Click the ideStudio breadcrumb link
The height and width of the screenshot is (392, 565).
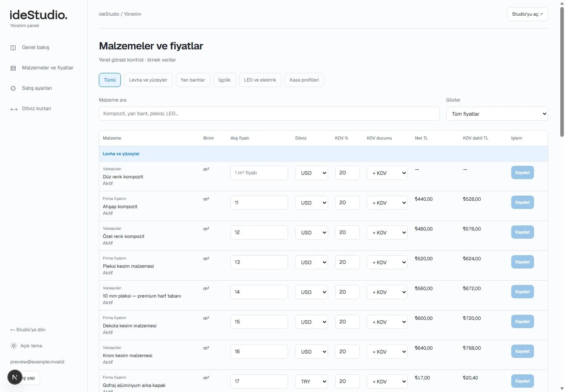pyautogui.click(x=109, y=14)
